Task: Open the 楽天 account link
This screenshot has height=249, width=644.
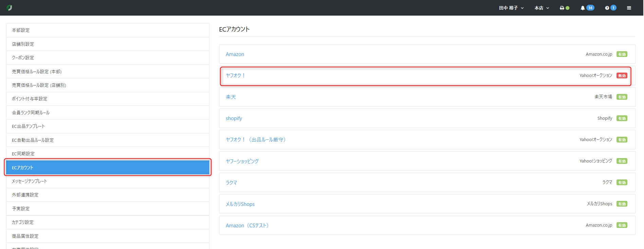Action: [231, 97]
